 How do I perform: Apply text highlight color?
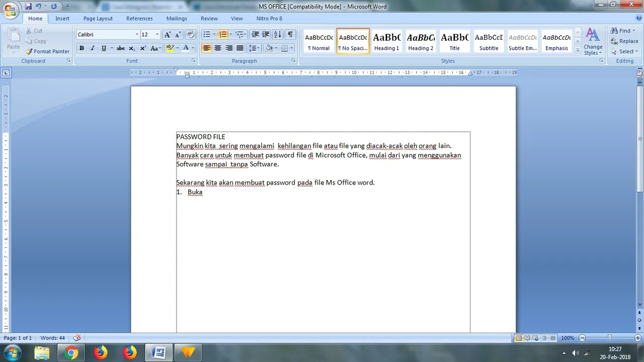coord(170,48)
